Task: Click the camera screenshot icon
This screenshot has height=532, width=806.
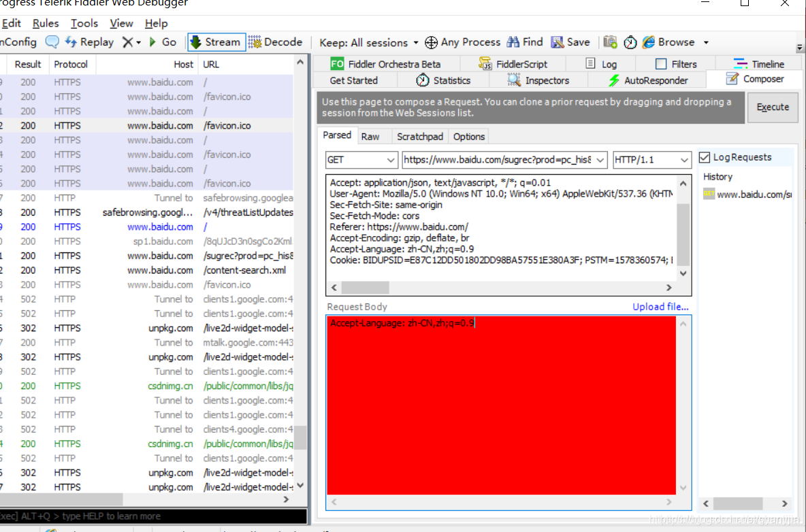Action: [610, 42]
